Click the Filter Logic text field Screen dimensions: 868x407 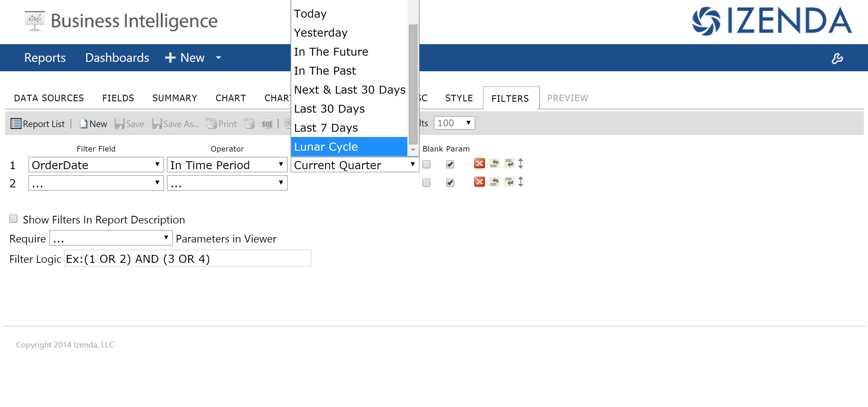coord(187,258)
